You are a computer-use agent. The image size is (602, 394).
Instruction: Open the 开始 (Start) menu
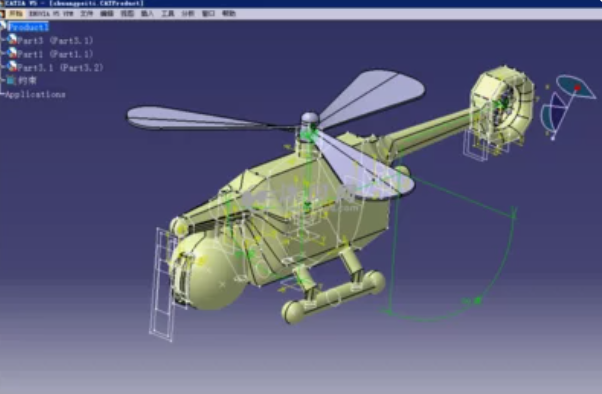(x=16, y=13)
